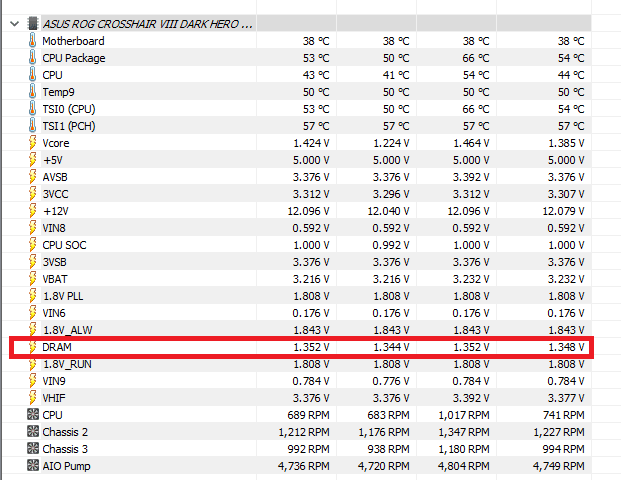621x480 pixels.
Task: Select the CPU SOC voltage label
Action: (64, 245)
